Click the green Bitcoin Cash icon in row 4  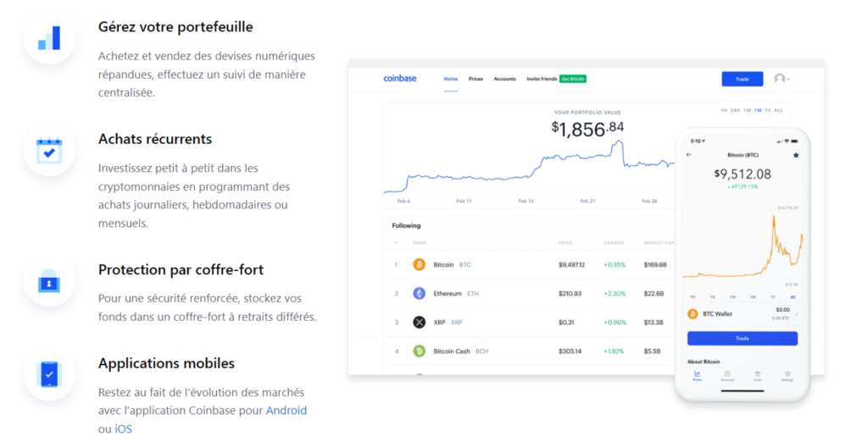419,351
